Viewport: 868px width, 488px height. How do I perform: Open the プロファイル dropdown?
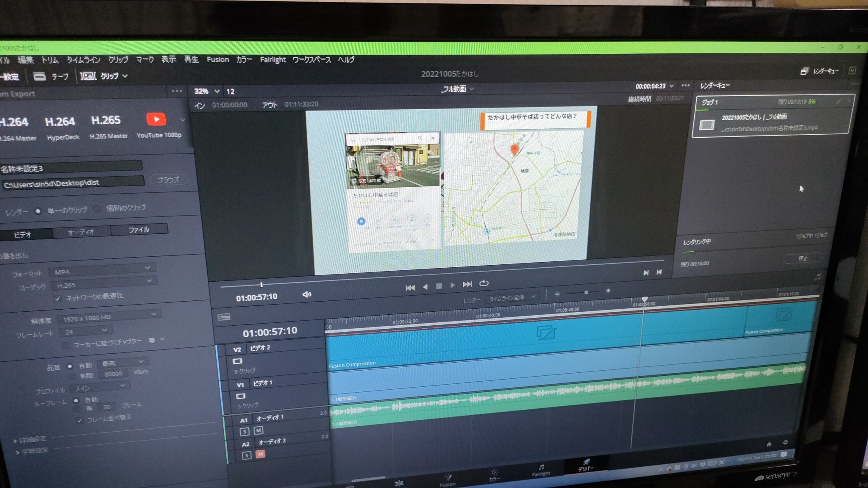point(101,387)
